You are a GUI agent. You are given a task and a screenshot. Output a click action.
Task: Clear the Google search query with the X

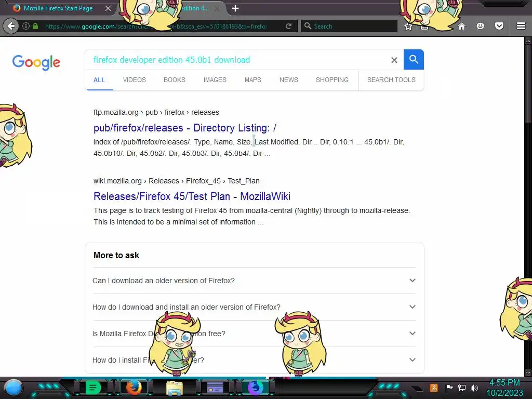click(394, 60)
